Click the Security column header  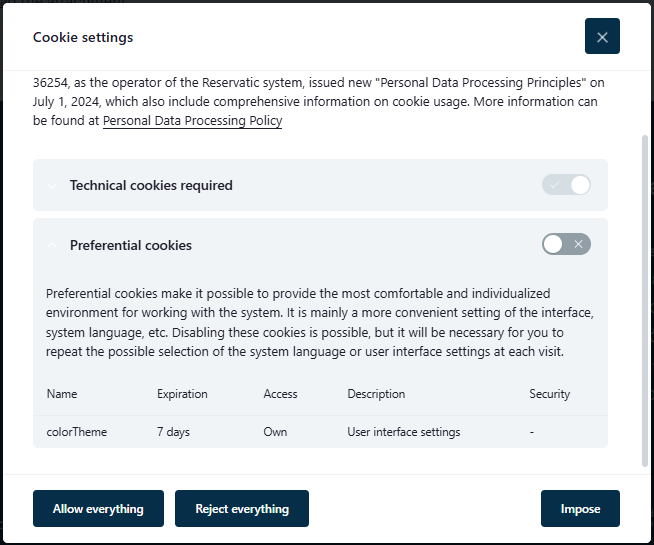549,394
